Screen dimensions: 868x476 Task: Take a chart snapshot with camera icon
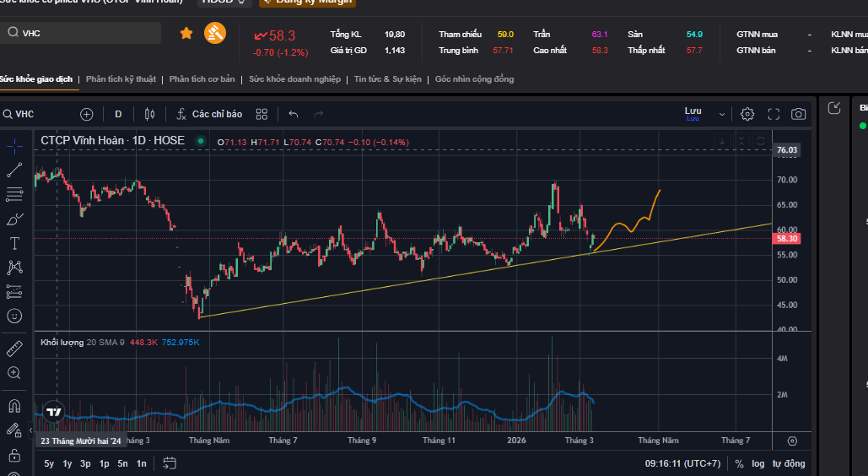point(798,114)
